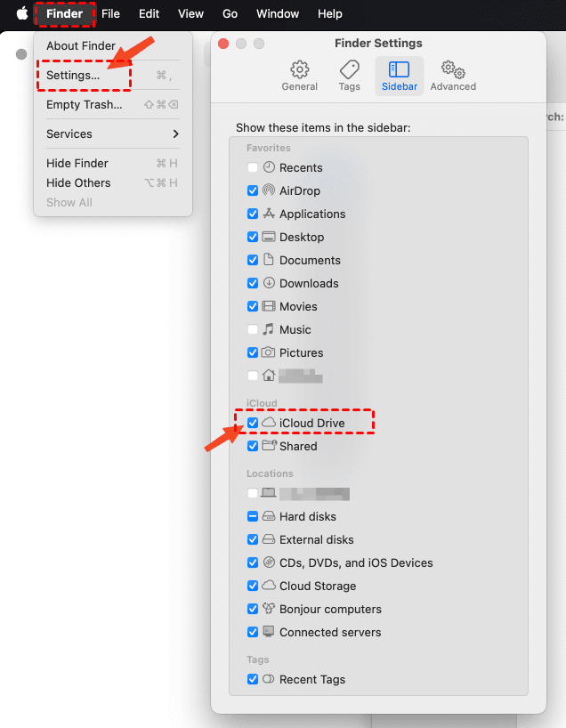Uncheck the iCloud Drive checkbox
Screen dimensions: 566x728
click(254, 423)
